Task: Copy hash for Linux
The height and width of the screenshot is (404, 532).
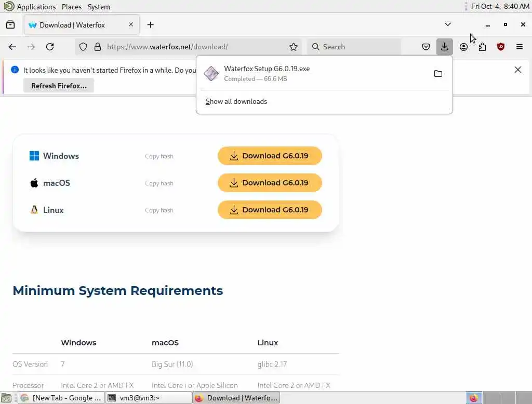Action: click(x=159, y=210)
